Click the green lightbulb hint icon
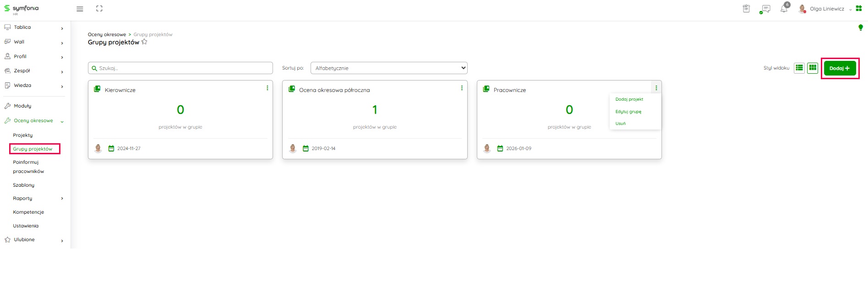The width and height of the screenshot is (868, 281). [860, 27]
